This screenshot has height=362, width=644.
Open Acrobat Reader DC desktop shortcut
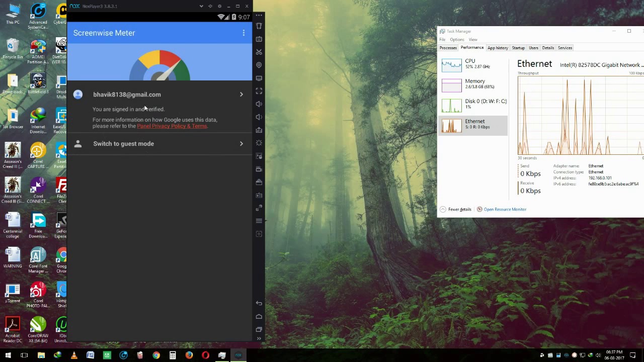tap(13, 330)
